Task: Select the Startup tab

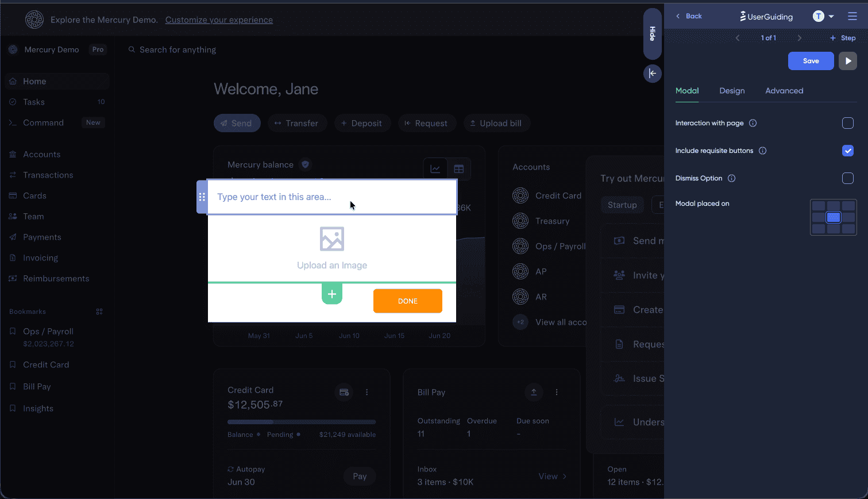Action: [x=622, y=205]
